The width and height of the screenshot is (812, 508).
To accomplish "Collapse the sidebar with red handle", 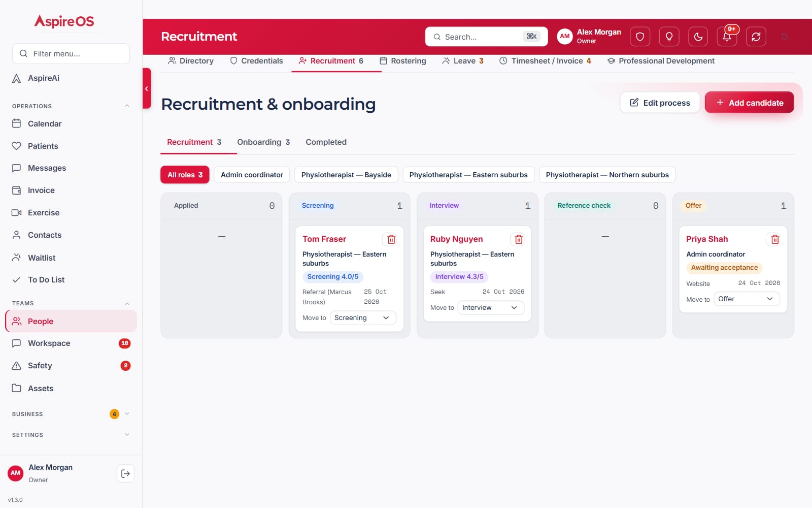I will point(147,88).
